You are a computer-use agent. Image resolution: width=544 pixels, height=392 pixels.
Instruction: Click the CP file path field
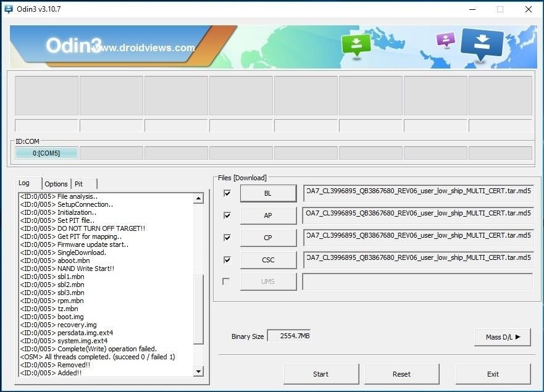[x=418, y=238]
